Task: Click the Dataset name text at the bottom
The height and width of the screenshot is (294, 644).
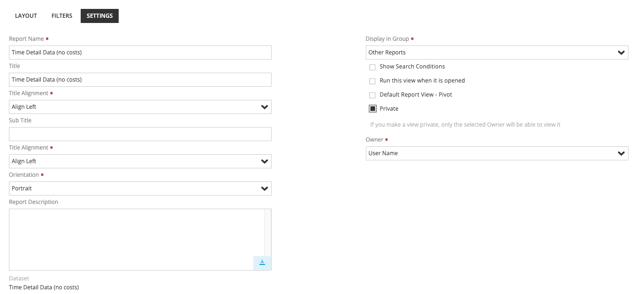Action: pos(44,287)
